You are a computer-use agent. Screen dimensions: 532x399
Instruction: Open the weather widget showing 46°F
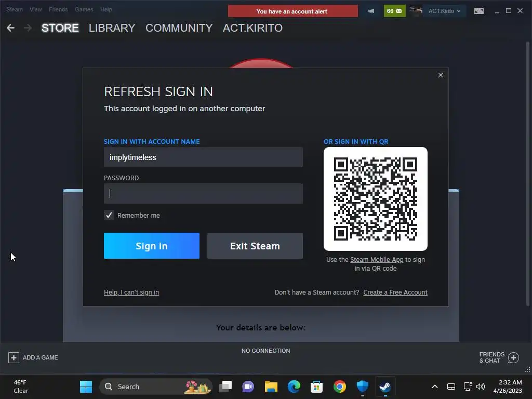click(x=20, y=387)
